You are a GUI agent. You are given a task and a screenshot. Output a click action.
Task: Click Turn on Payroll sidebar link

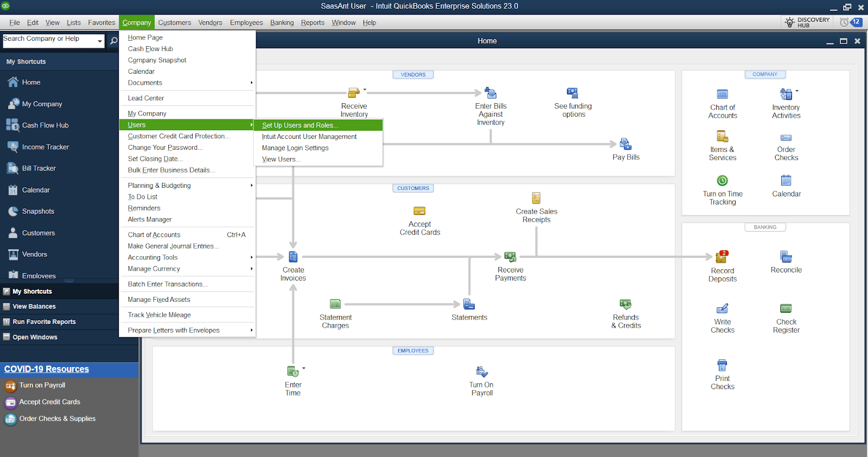pyautogui.click(x=42, y=385)
